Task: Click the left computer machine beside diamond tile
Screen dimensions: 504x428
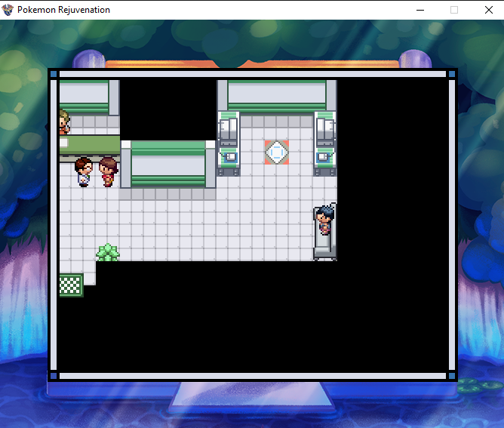Action: click(x=228, y=143)
